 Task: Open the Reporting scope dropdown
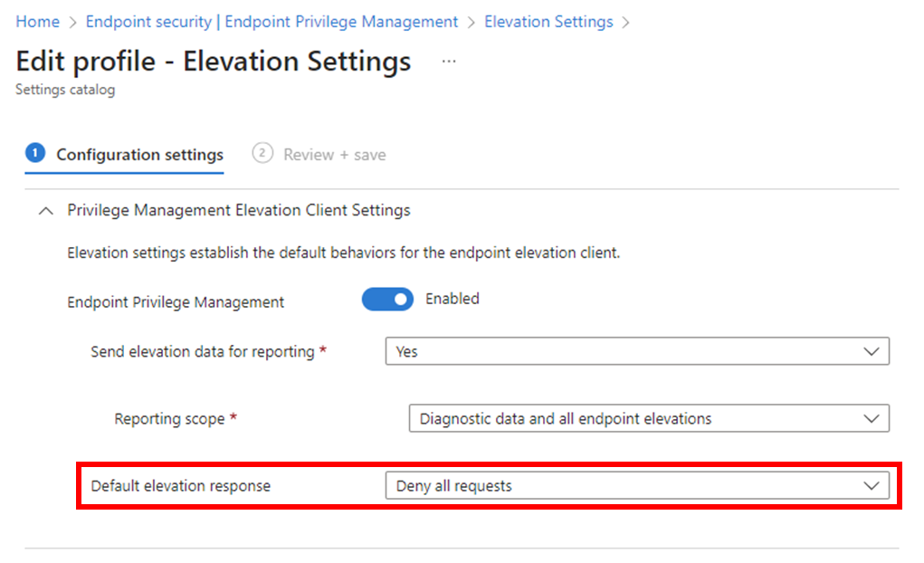pos(648,418)
